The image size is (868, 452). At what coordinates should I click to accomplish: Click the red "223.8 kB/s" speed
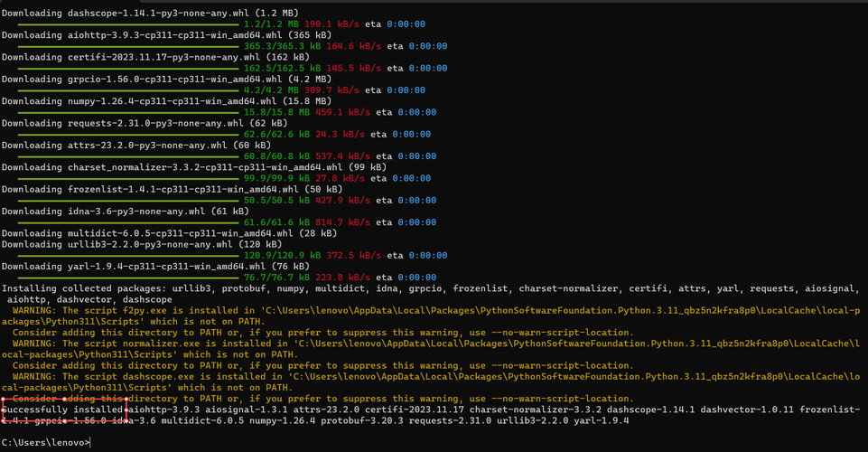342,278
